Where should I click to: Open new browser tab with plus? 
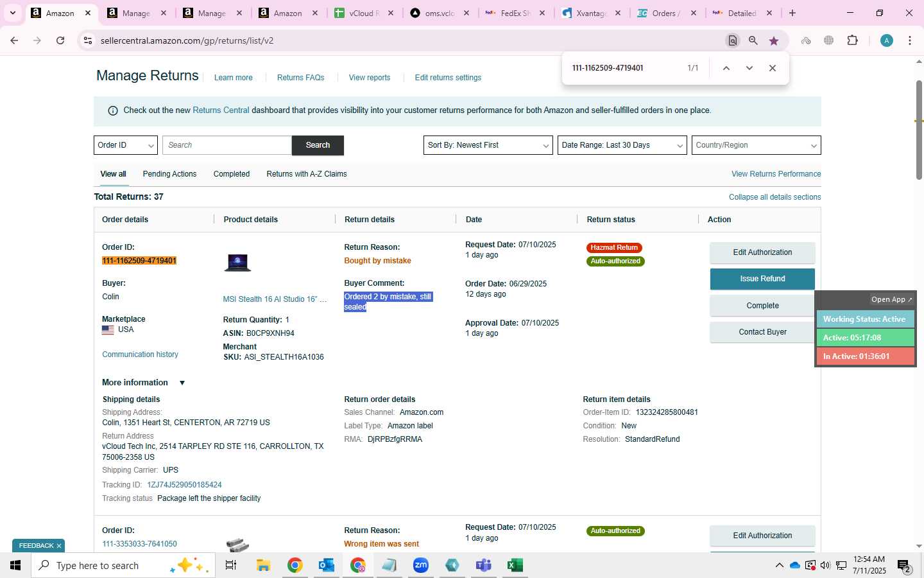click(792, 13)
